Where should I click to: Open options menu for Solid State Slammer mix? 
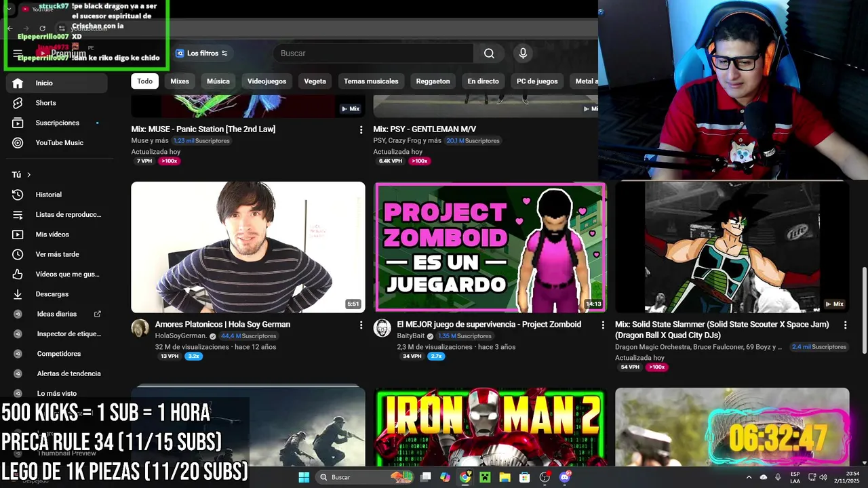(845, 325)
